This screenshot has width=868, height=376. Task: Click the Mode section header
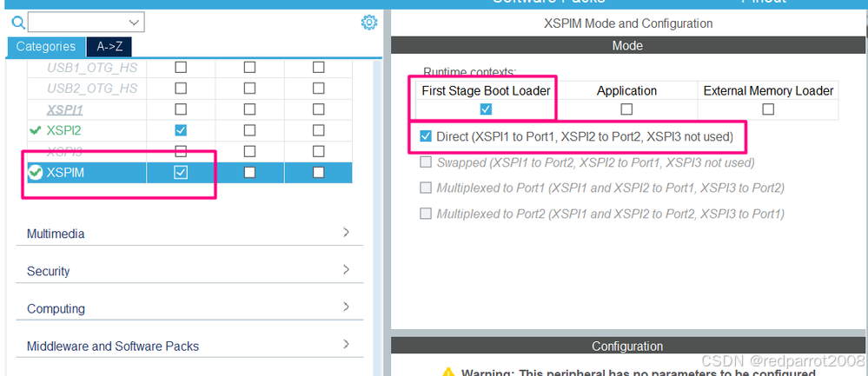click(627, 45)
